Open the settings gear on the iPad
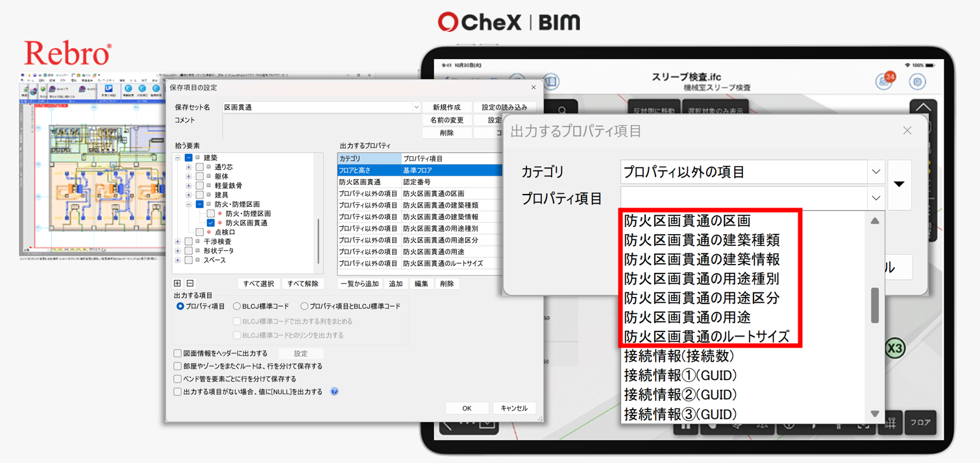Image resolution: width=980 pixels, height=463 pixels. click(x=917, y=82)
